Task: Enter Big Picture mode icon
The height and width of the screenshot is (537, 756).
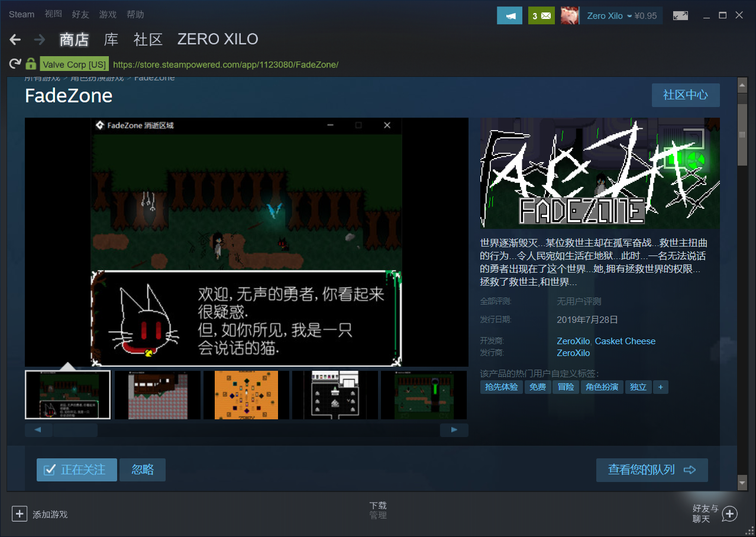Action: point(680,16)
